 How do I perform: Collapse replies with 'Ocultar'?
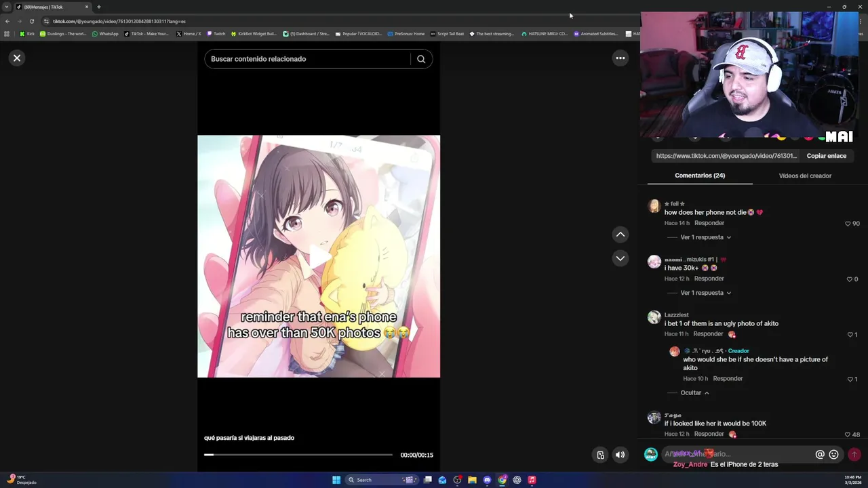694,393
